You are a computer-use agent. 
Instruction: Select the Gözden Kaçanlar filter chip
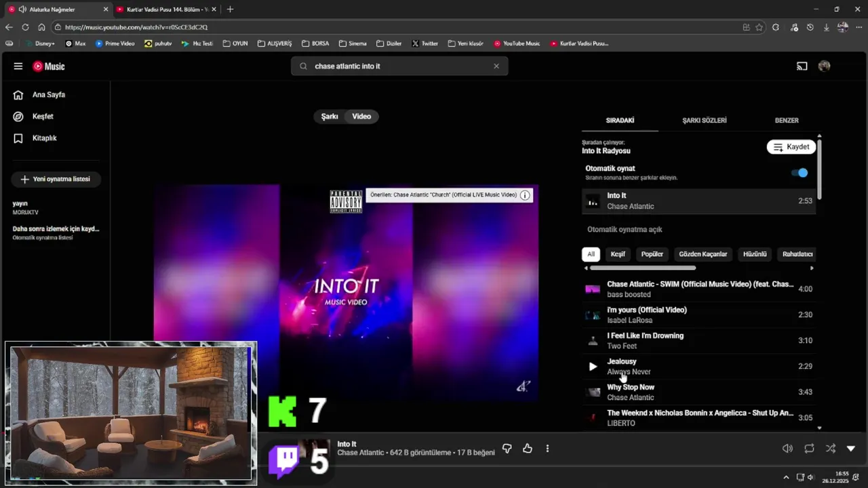point(703,254)
